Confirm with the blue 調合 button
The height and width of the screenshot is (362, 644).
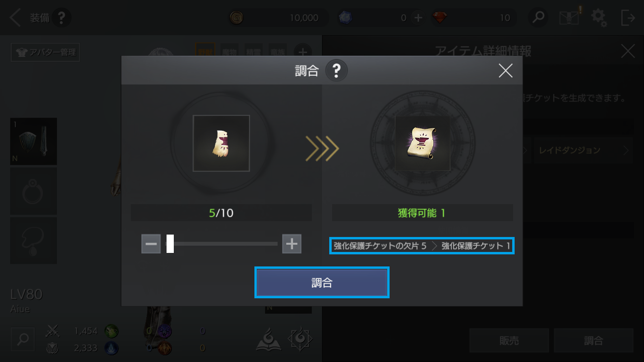pyautogui.click(x=322, y=282)
